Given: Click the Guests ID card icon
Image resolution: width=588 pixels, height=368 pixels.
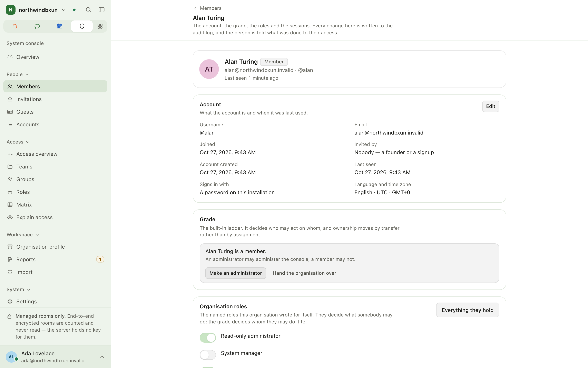Looking at the screenshot, I should pos(10,112).
